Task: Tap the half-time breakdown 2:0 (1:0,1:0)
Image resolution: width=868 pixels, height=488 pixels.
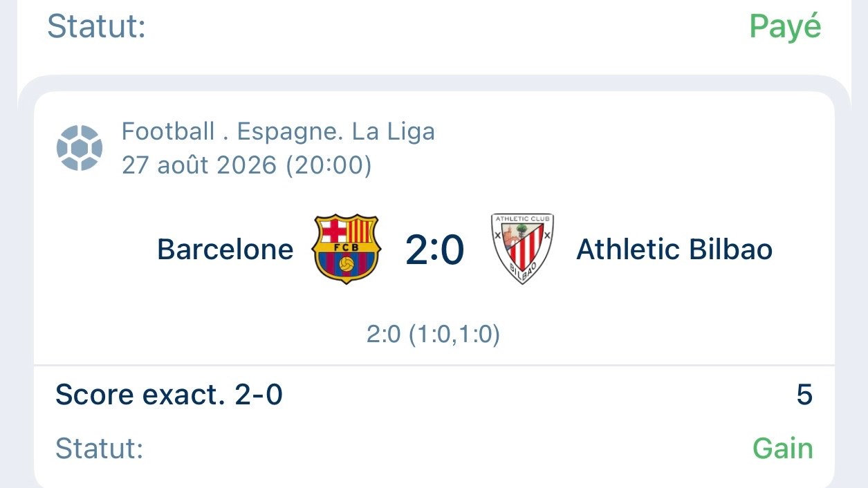Action: click(434, 335)
